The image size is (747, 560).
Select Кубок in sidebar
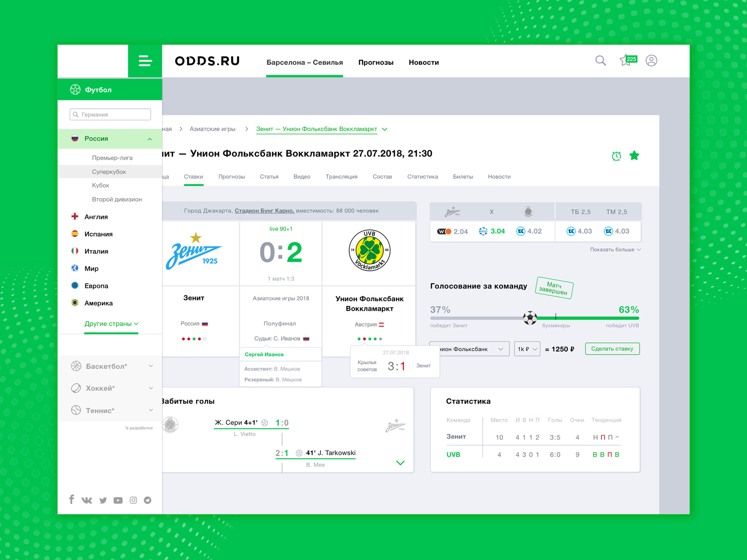coord(100,185)
